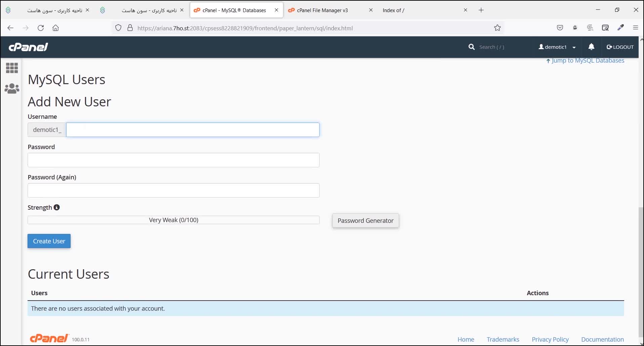This screenshot has height=346, width=644.
Task: Bookmark this page with the star icon
Action: [497, 28]
